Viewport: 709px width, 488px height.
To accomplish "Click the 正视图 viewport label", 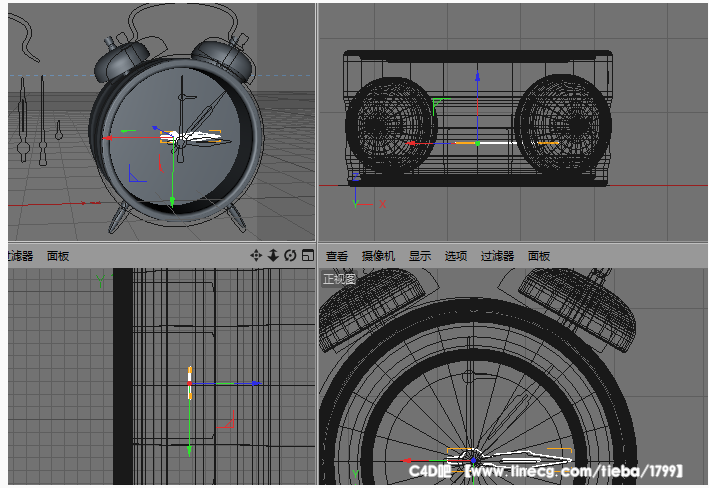I will click(x=340, y=279).
